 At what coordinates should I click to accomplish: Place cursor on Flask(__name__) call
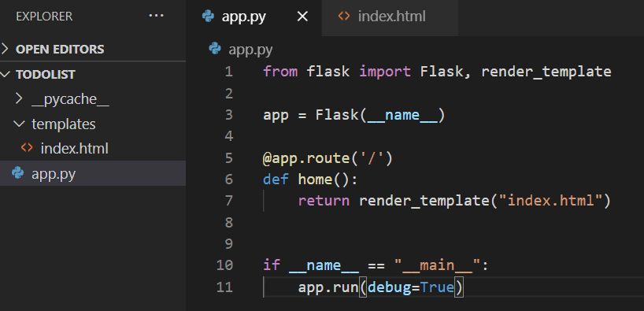380,115
